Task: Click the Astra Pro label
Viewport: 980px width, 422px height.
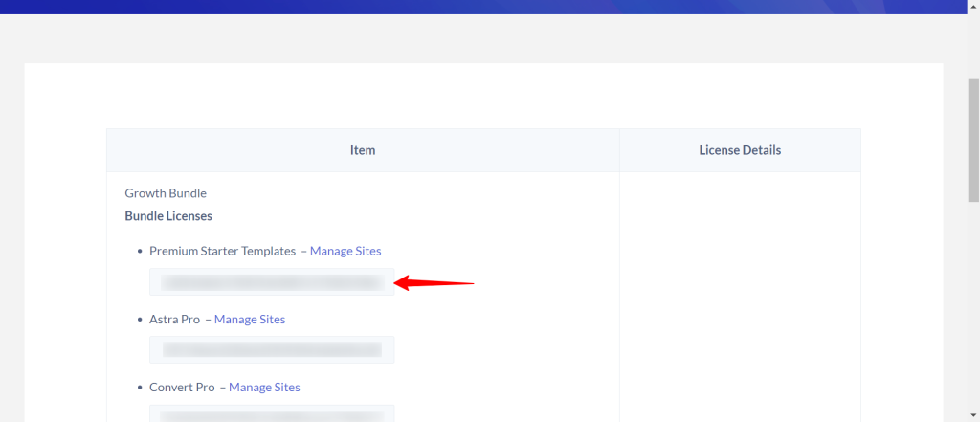Action: (174, 319)
